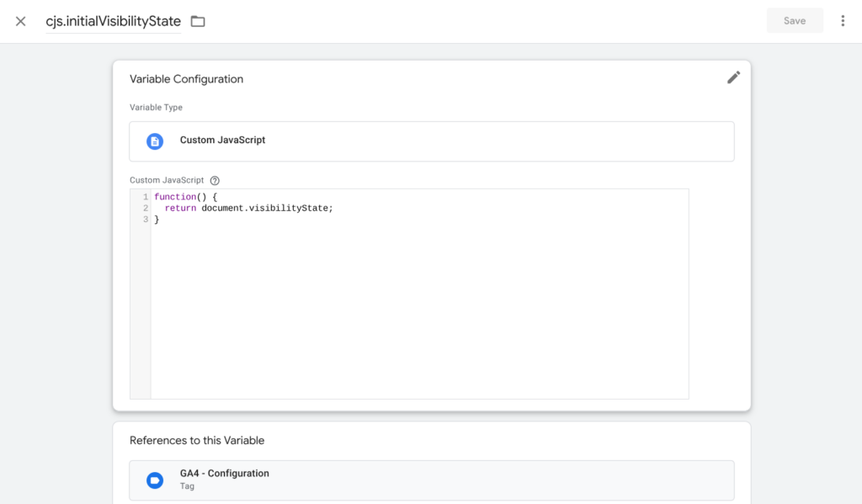Image resolution: width=862 pixels, height=504 pixels.
Task: Click the Variable Configuration panel header
Action: (x=186, y=78)
